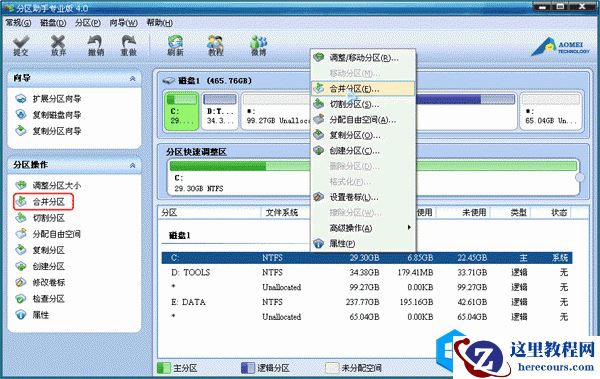Click the 未分配空间 legend swatch
Viewport: 600px width, 379px height.
[x=332, y=368]
